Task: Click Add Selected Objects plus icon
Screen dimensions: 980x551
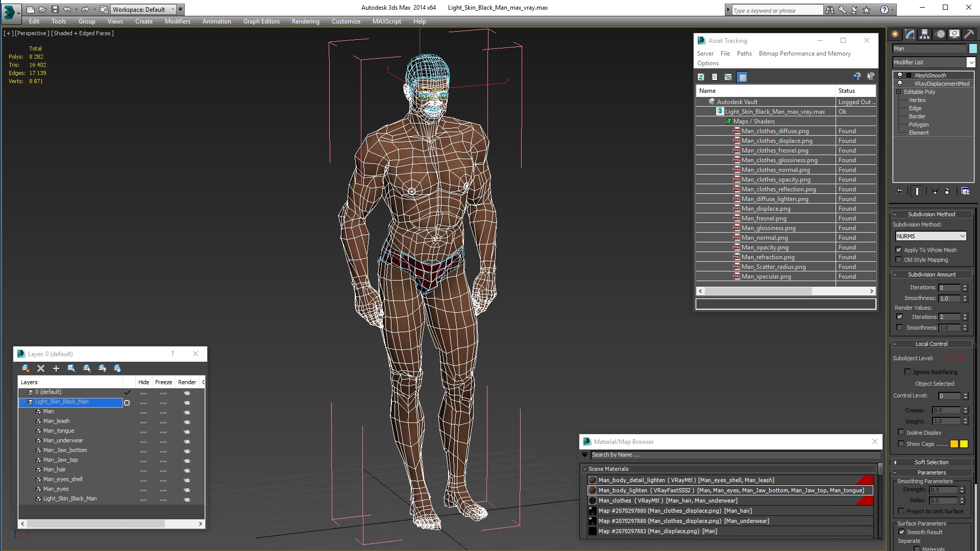Action: [56, 368]
